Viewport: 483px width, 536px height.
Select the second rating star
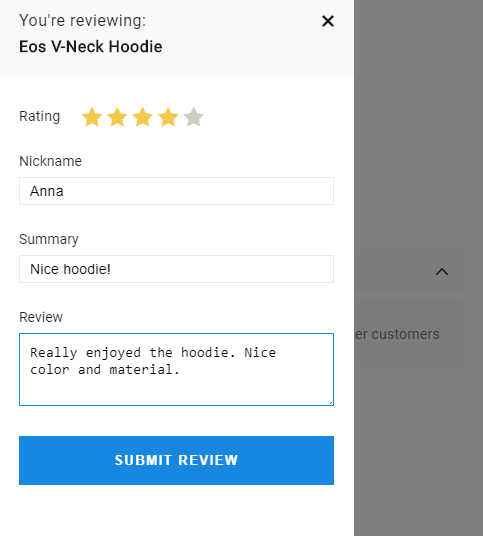click(x=117, y=117)
